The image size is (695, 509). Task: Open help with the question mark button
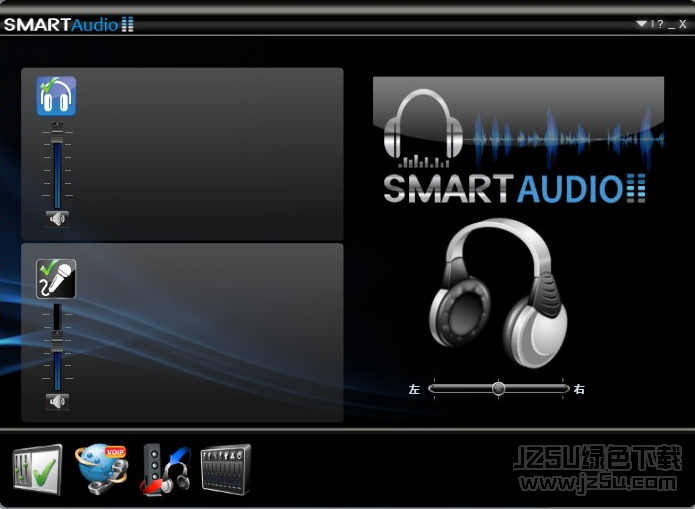[660, 24]
